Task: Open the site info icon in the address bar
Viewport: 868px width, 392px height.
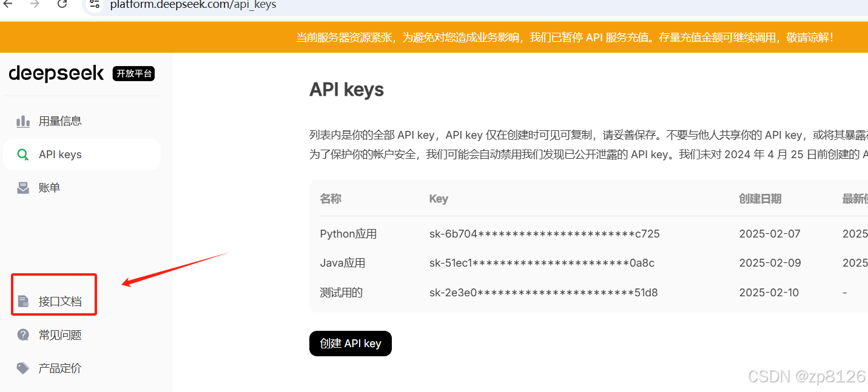Action: pyautogui.click(x=94, y=4)
